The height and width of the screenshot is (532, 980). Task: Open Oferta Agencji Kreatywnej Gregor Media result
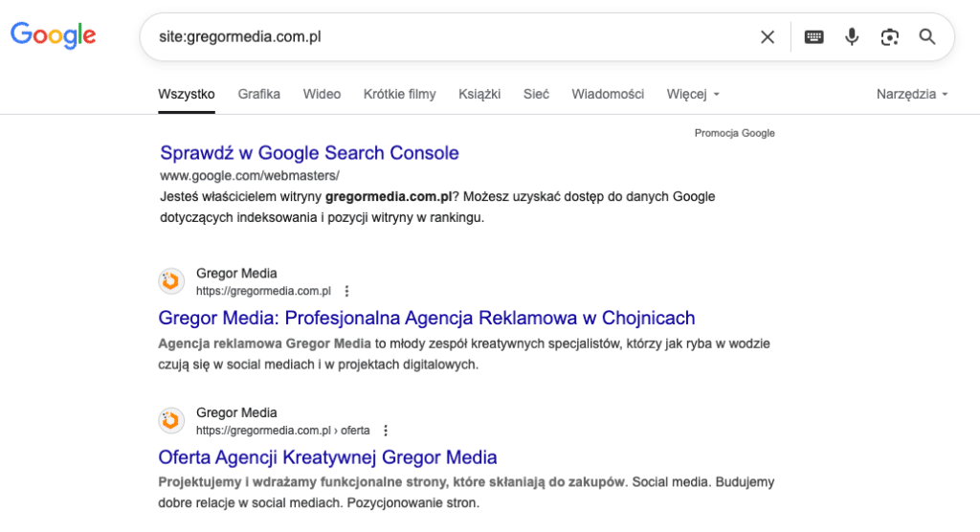(327, 457)
